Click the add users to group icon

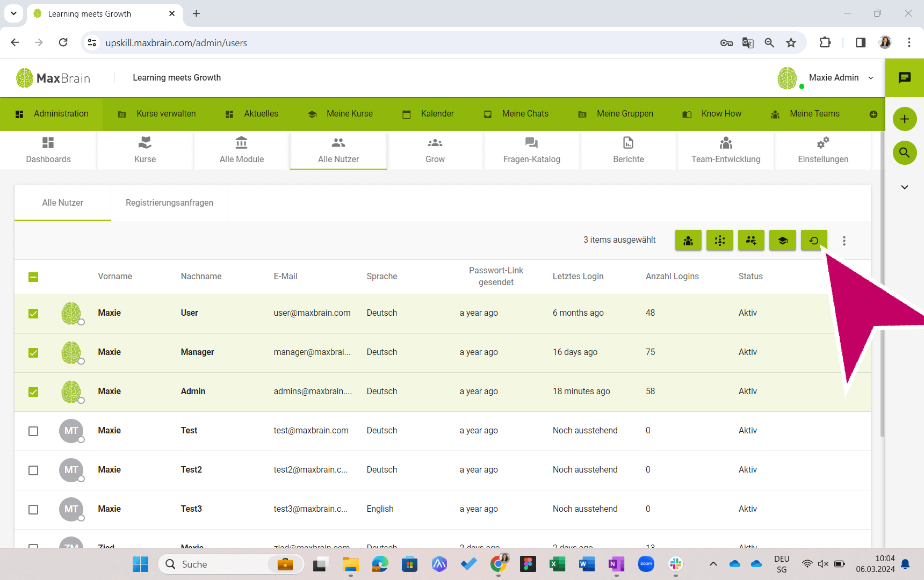(751, 241)
